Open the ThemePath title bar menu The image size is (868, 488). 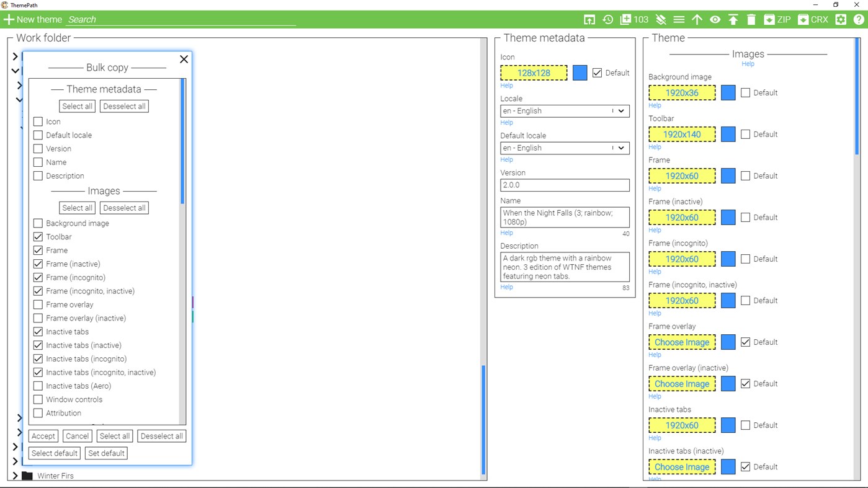[5, 5]
